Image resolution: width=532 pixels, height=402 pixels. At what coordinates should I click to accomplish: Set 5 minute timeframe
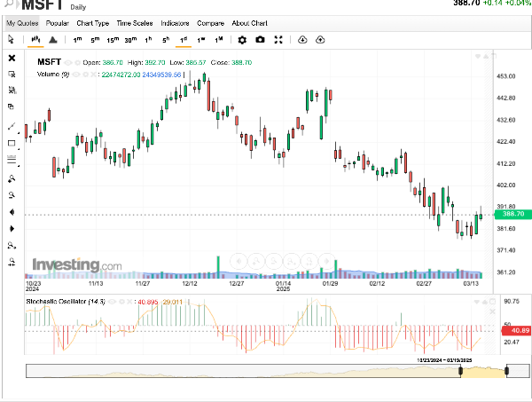coord(95,40)
